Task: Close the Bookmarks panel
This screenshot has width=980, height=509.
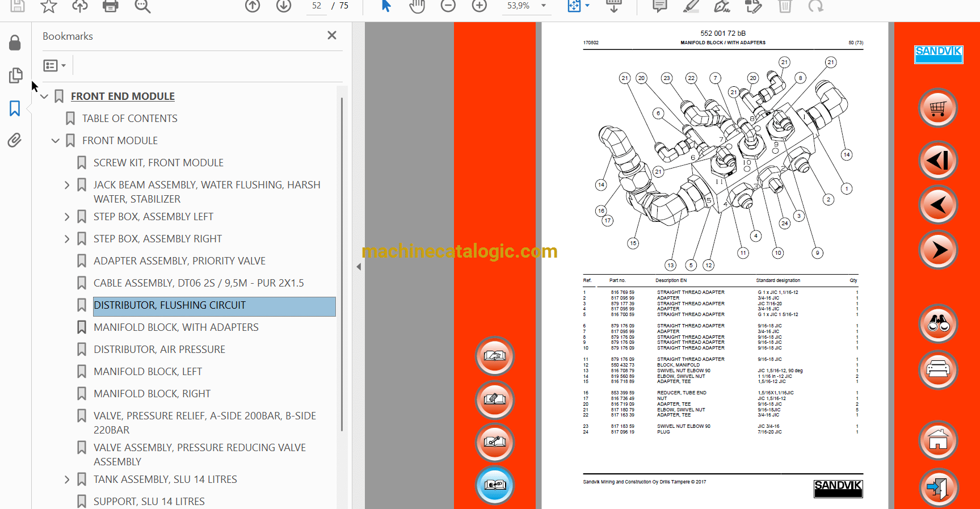Action: click(332, 35)
